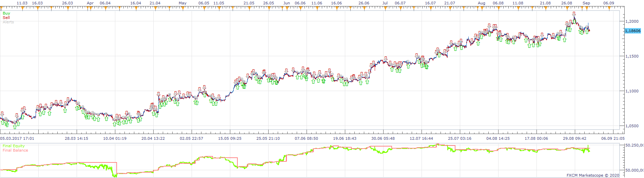Click the 1,1500 price axis label
This screenshot has height=178, width=644.
point(632,56)
